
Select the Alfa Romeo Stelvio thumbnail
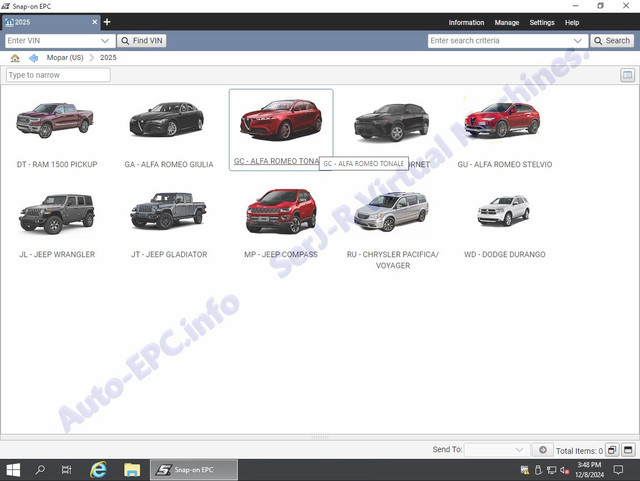point(502,119)
